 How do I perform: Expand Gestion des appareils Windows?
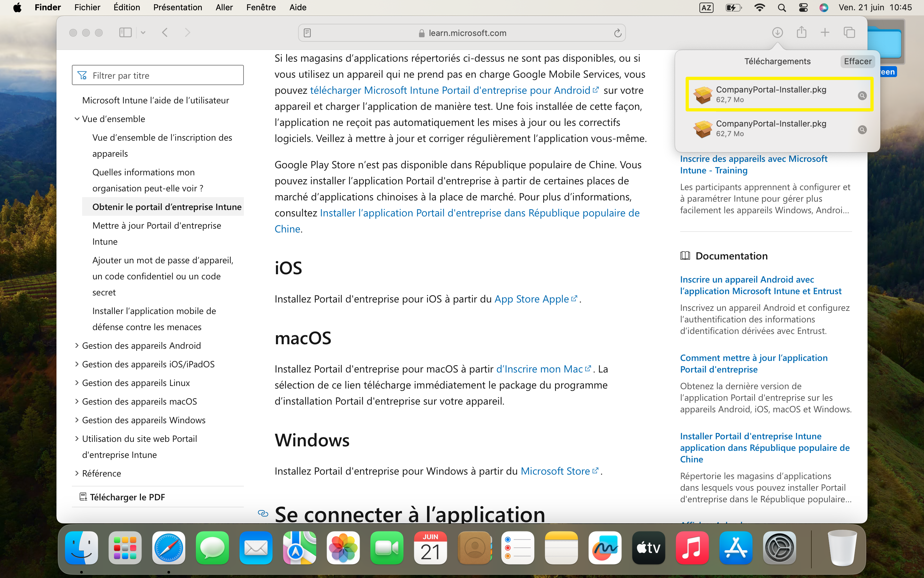pyautogui.click(x=77, y=420)
